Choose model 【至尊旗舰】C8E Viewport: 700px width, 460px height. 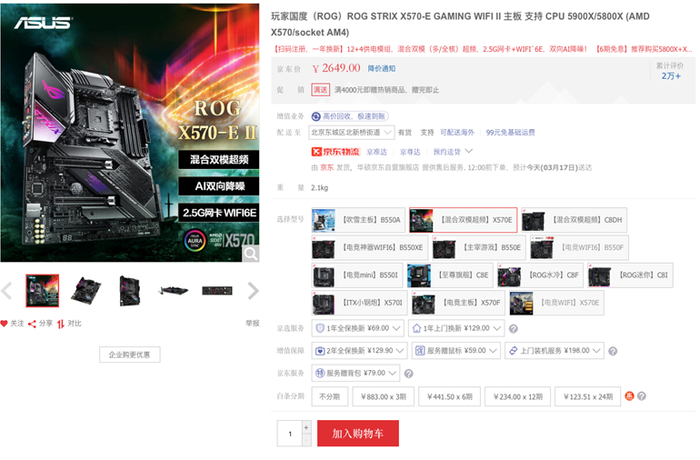point(450,276)
